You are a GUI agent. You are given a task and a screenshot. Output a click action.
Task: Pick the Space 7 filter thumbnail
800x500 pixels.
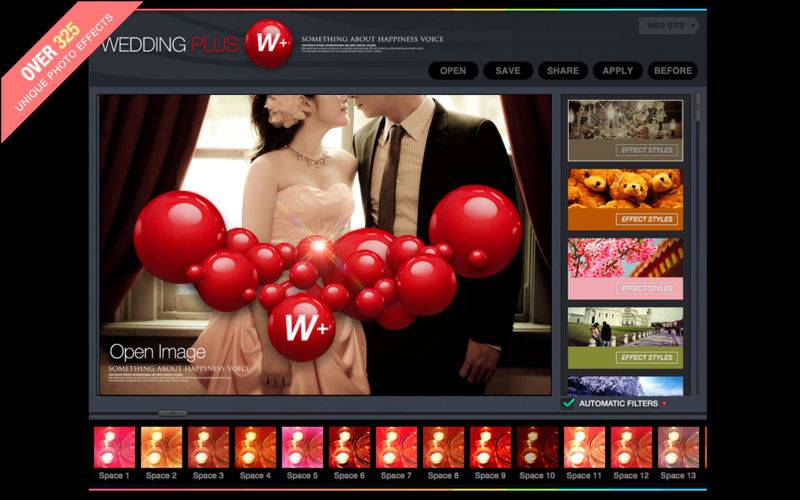[396, 447]
